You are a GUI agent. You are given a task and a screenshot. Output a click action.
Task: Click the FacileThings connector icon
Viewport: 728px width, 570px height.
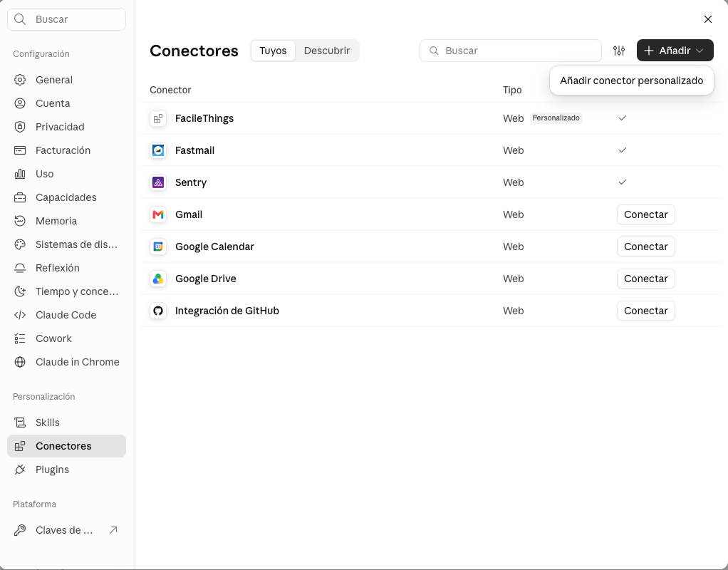(158, 118)
